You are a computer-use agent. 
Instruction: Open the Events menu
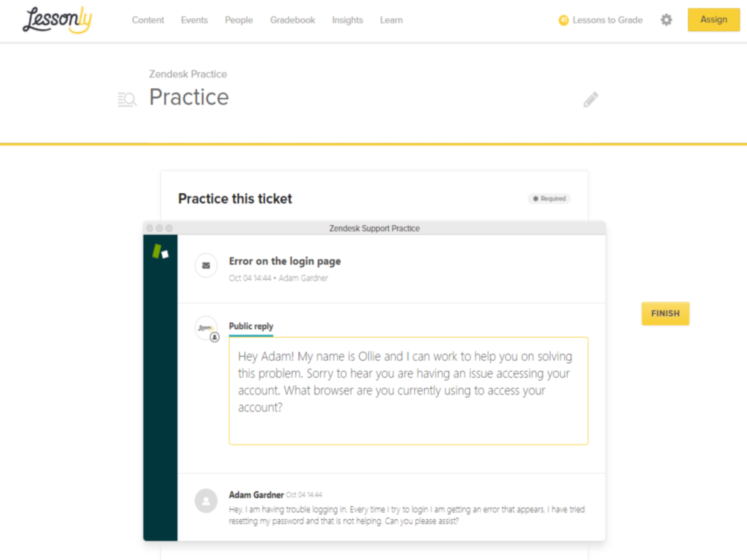pyautogui.click(x=194, y=20)
